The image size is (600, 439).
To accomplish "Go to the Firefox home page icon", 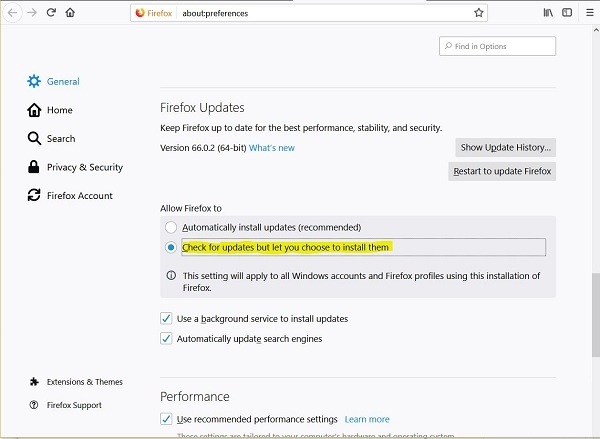I will coord(70,13).
